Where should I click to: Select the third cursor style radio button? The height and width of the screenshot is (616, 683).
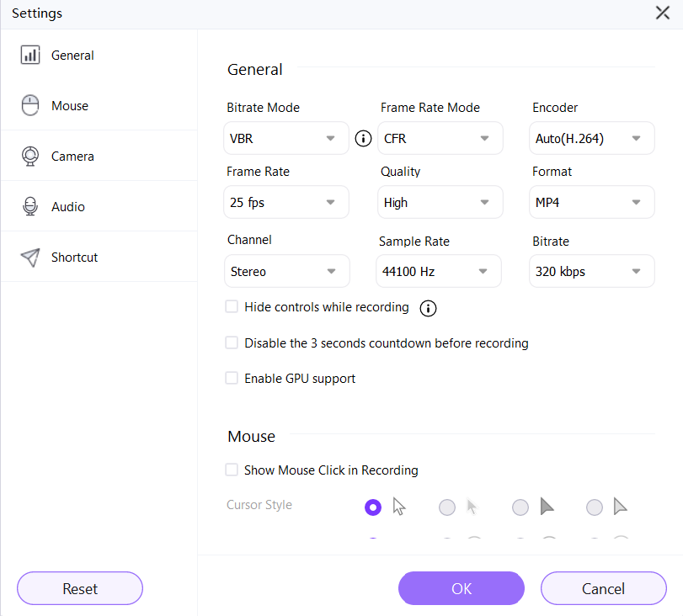coord(520,507)
